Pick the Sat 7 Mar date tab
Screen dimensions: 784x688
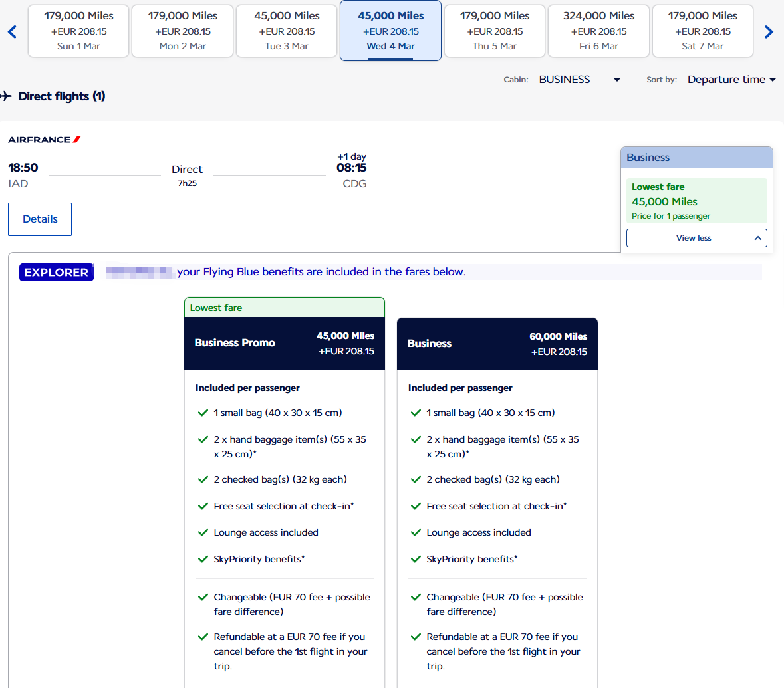702,31
